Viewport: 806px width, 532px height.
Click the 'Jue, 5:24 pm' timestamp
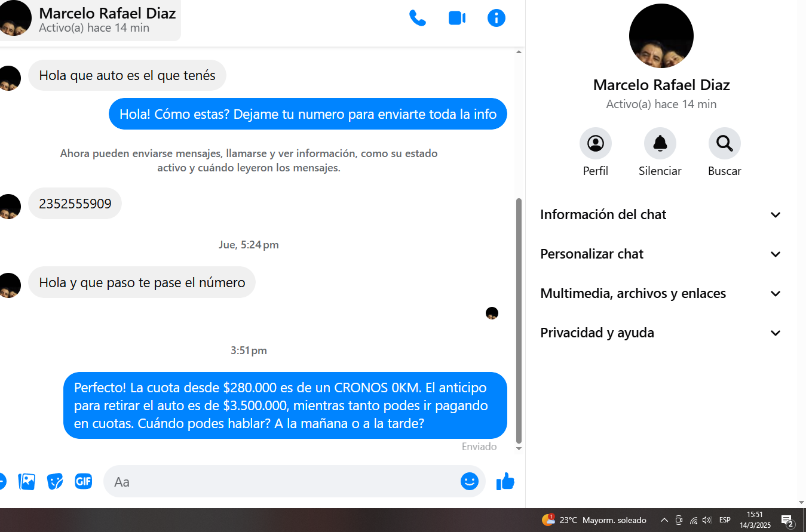[249, 245]
